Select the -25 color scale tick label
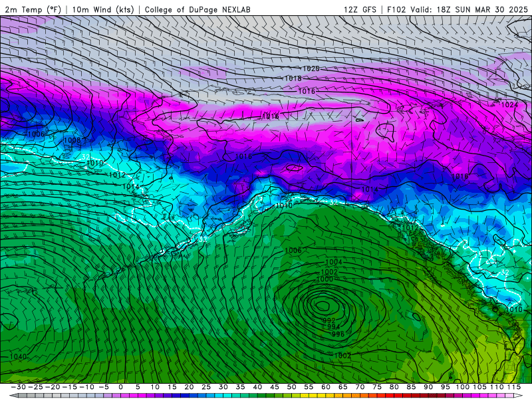 35,387
